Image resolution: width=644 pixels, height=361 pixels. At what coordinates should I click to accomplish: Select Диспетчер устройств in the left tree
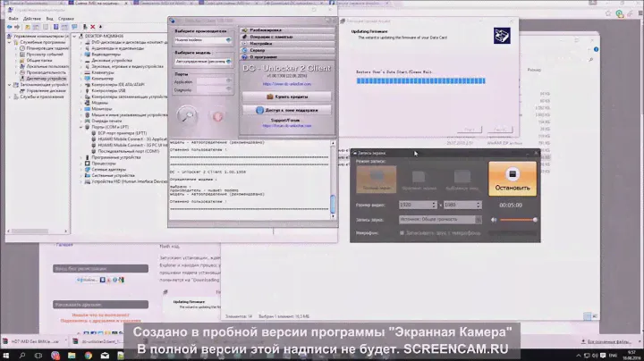(45, 79)
